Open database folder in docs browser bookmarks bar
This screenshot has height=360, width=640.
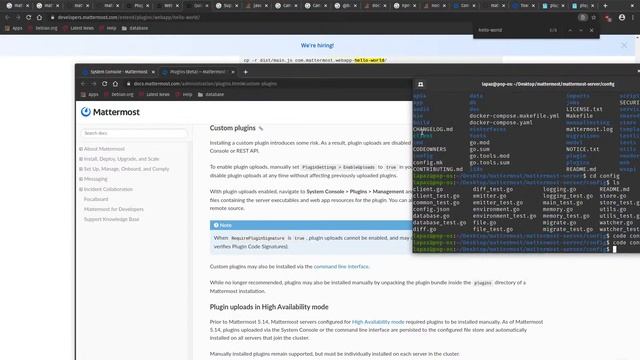click(211, 94)
